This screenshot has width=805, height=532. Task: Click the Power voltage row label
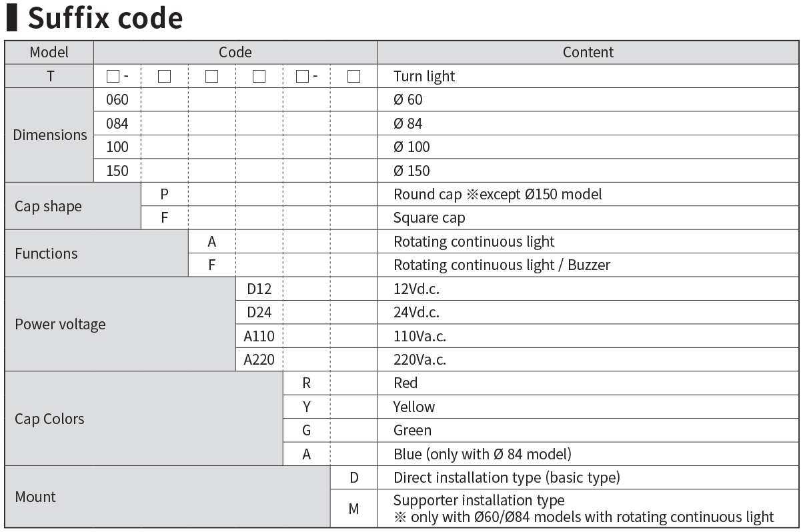point(60,324)
